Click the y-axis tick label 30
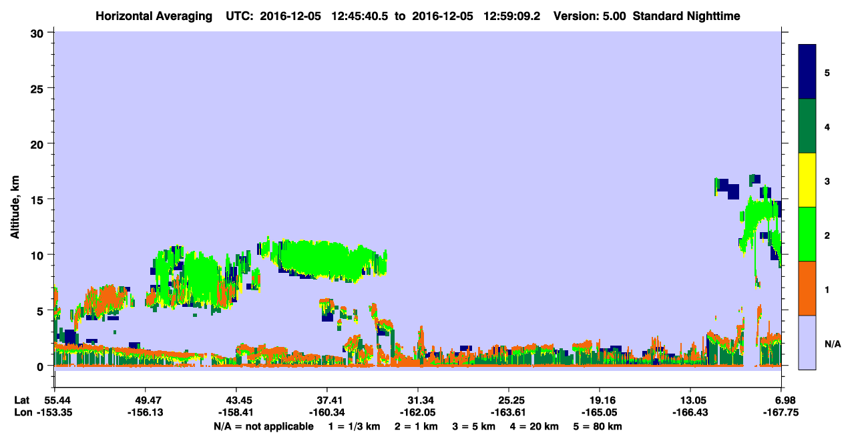 [39, 33]
